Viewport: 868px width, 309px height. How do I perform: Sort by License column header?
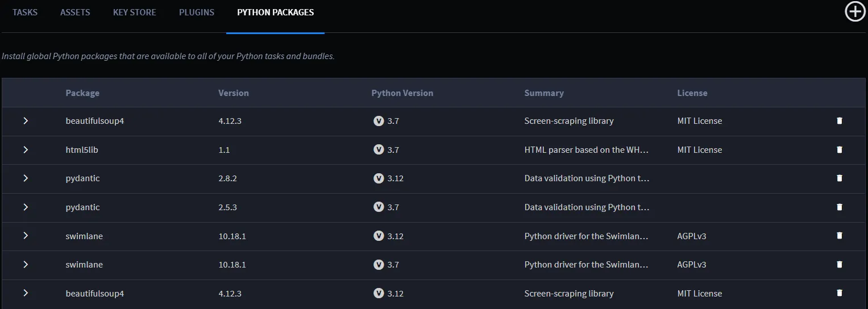pos(692,93)
